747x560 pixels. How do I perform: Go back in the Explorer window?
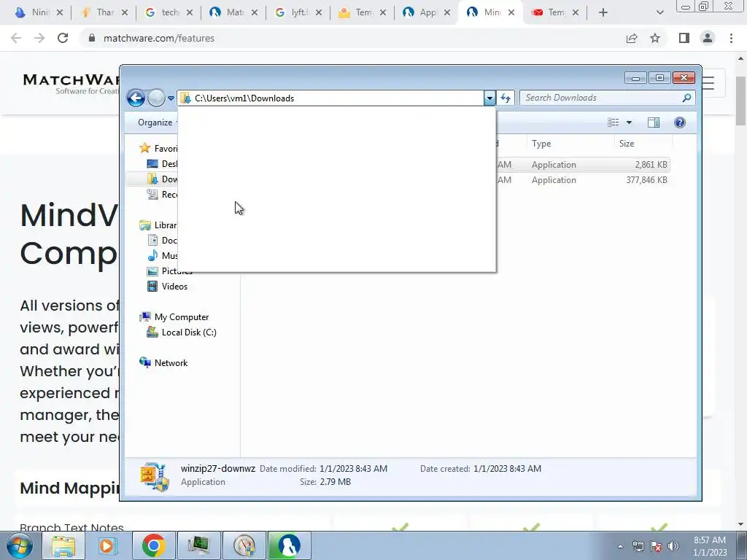pyautogui.click(x=136, y=98)
